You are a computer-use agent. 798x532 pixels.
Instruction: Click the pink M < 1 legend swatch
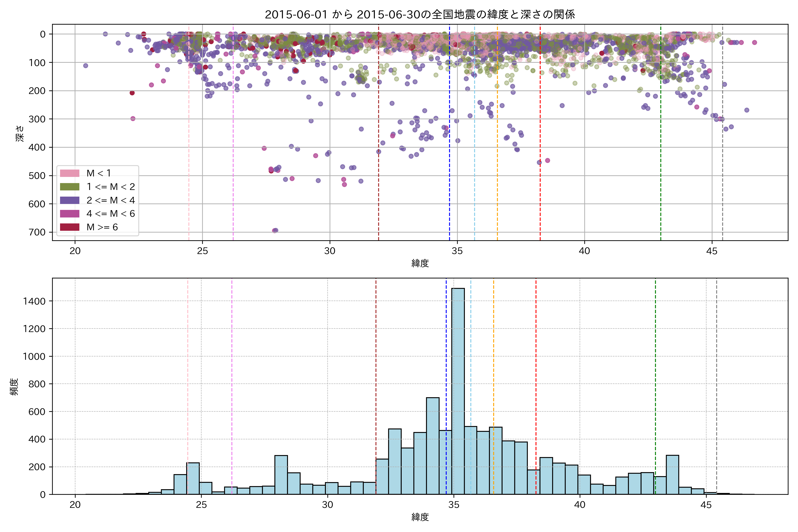coord(70,173)
